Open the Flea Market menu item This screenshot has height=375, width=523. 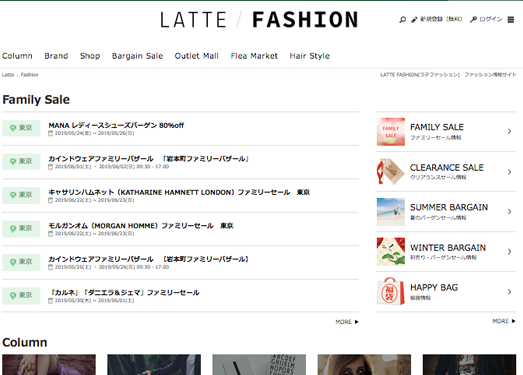click(254, 56)
